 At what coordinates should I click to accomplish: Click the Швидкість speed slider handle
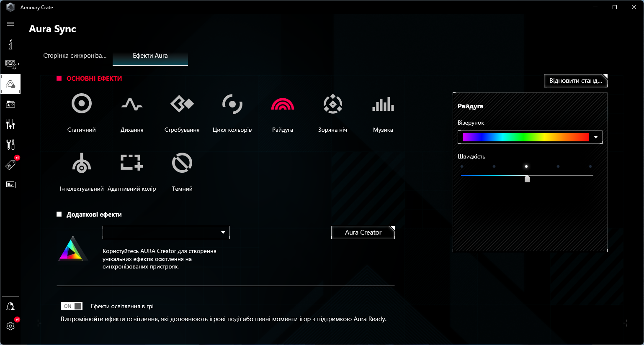[x=527, y=179]
